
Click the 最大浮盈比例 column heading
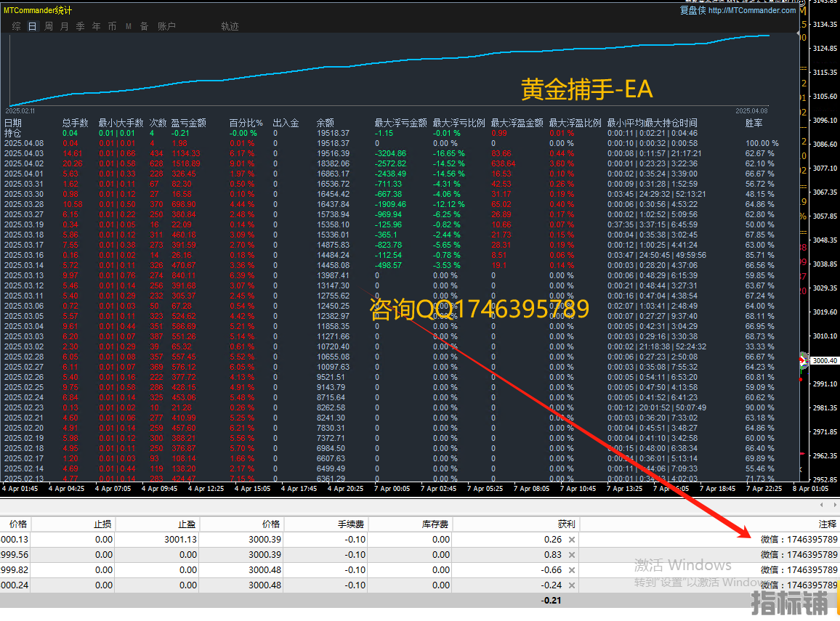(x=576, y=123)
